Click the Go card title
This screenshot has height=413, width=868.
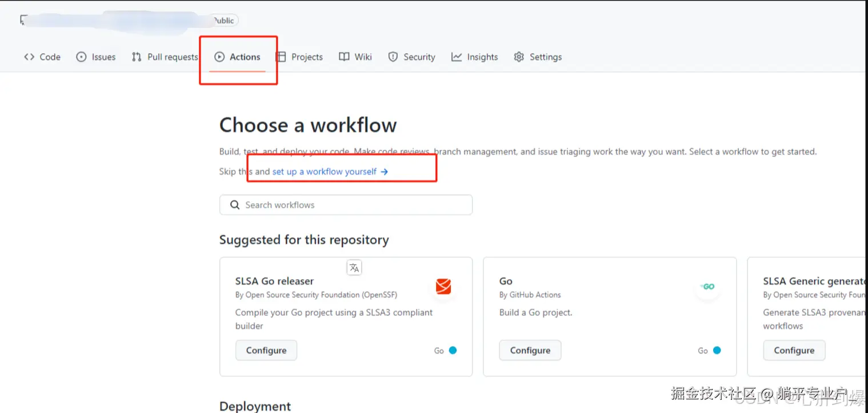pos(506,281)
